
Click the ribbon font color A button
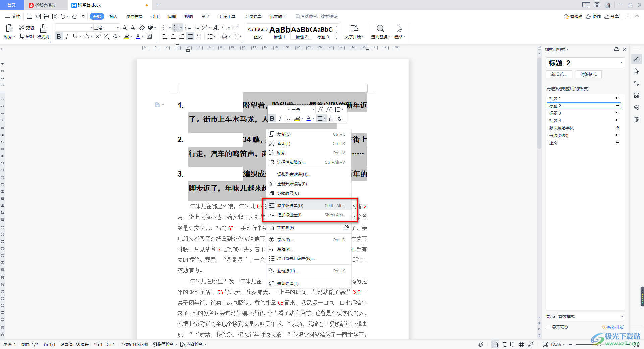tap(138, 36)
